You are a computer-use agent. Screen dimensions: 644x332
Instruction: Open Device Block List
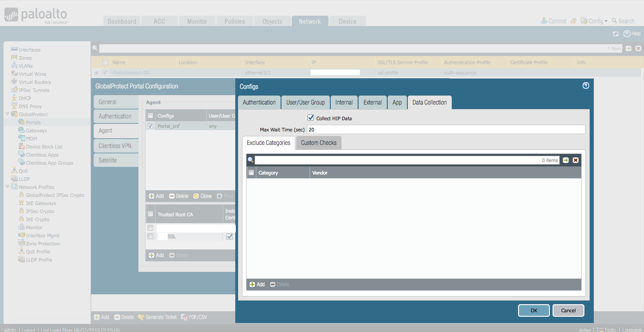click(44, 147)
